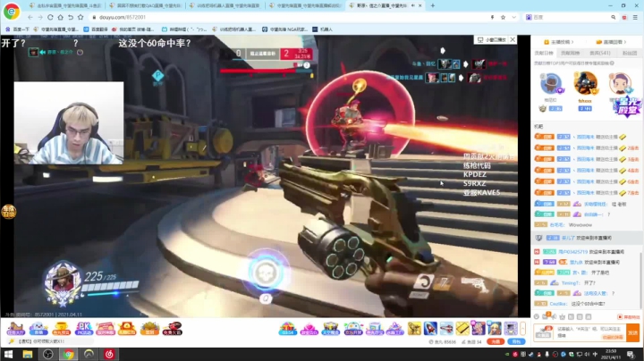Mute the active tab's audio icon
The height and width of the screenshot is (361, 644).
[x=412, y=5]
